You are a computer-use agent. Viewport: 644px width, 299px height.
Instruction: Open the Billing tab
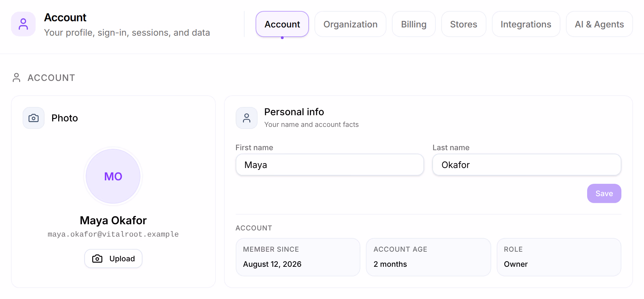414,24
